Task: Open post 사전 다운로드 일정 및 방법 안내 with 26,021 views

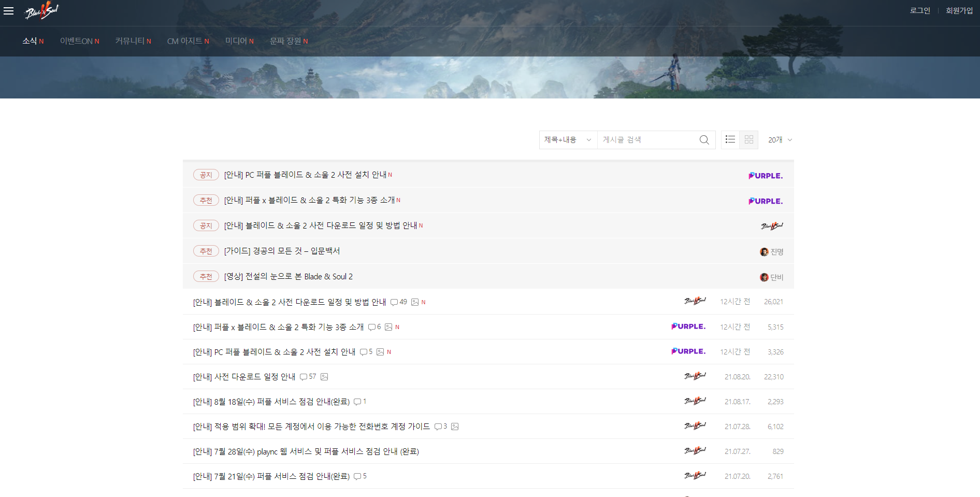Action: [x=290, y=302]
